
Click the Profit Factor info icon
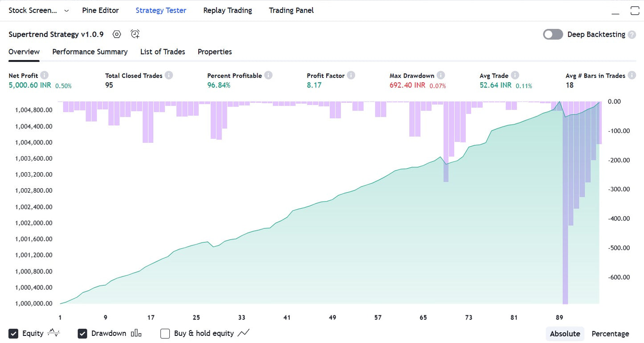(351, 75)
